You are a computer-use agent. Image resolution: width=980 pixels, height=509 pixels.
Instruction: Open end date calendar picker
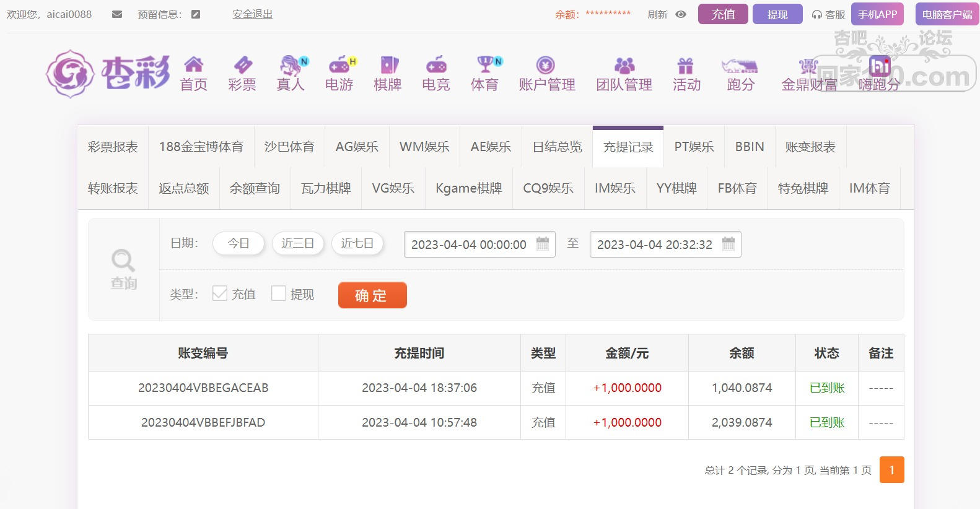[x=728, y=243]
